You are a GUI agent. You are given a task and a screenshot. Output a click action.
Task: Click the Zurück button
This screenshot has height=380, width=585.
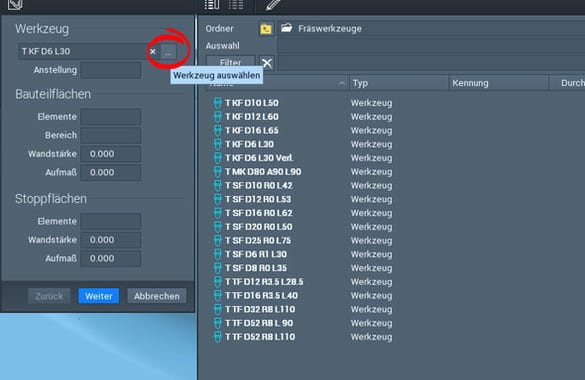click(x=49, y=296)
